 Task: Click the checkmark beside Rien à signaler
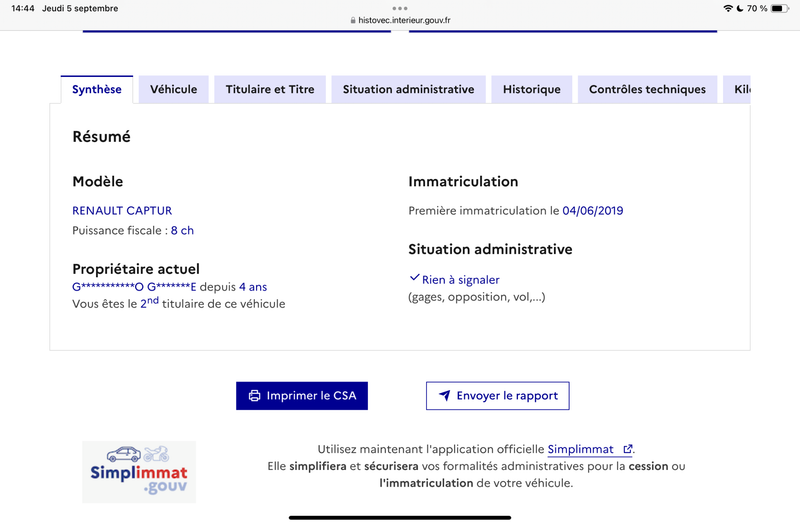414,278
